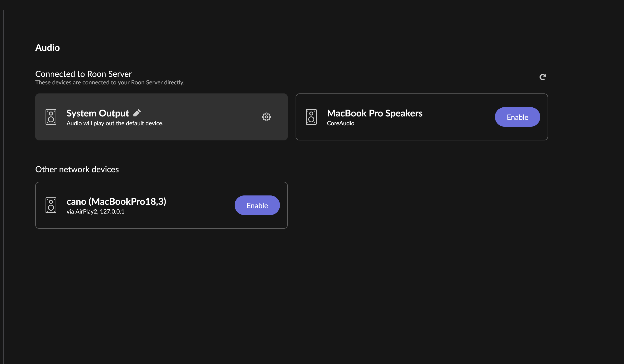Enable the MacBook Pro Speakers device
Viewport: 624px width, 364px height.
[x=517, y=117]
